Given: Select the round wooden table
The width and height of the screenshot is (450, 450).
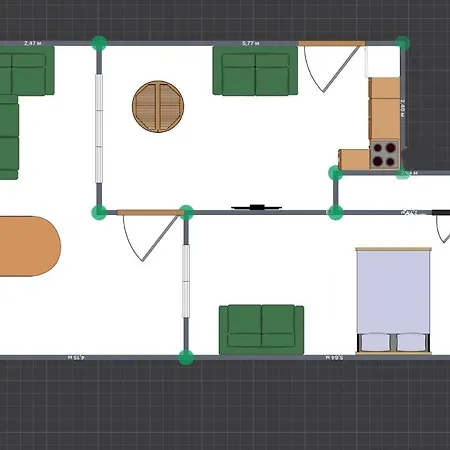Looking at the screenshot, I should (x=158, y=106).
